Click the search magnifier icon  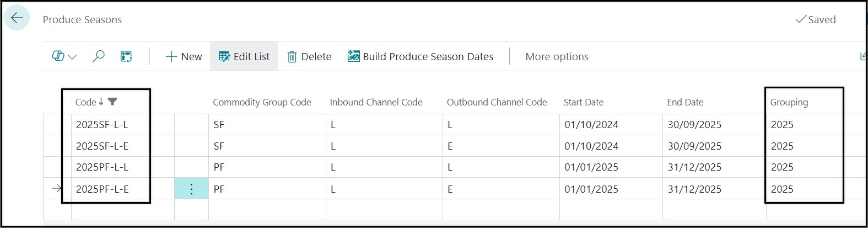98,56
